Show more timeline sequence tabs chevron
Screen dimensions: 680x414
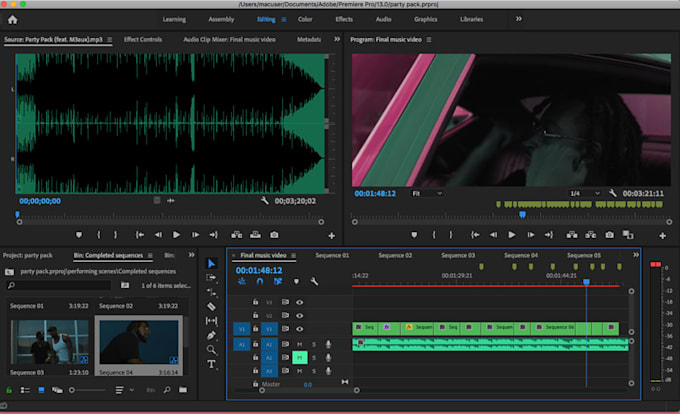[x=635, y=255]
